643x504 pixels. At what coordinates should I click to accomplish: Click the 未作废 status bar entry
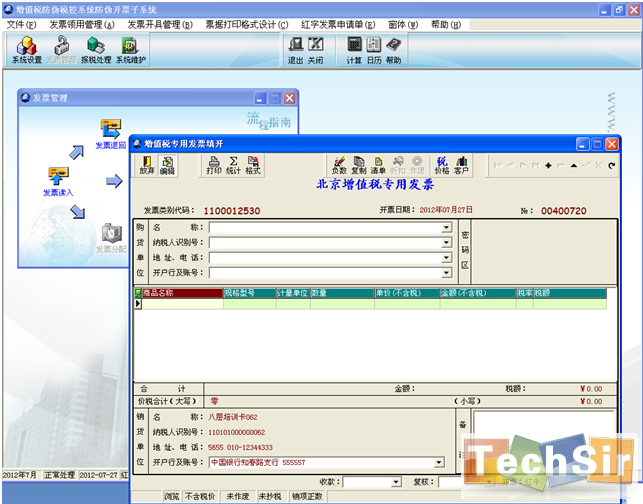pyautogui.click(x=238, y=497)
